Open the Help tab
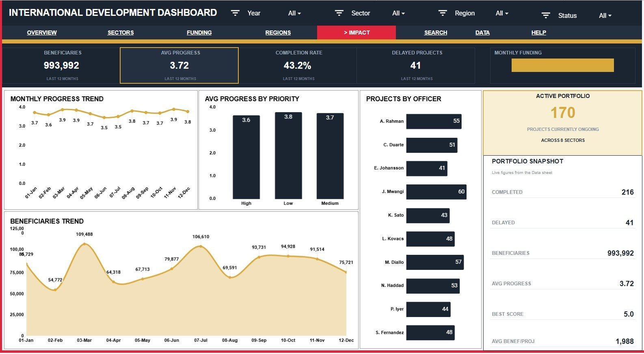This screenshot has width=644, height=354. [539, 33]
